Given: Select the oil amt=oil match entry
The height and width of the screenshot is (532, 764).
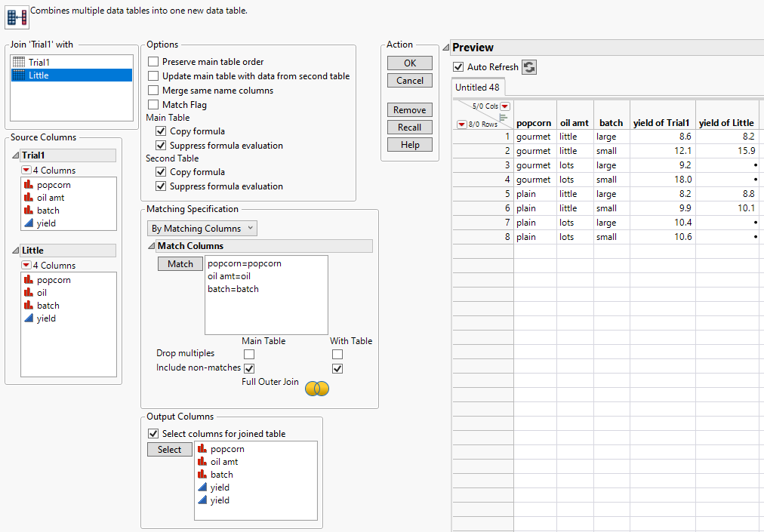Looking at the screenshot, I should (x=228, y=276).
